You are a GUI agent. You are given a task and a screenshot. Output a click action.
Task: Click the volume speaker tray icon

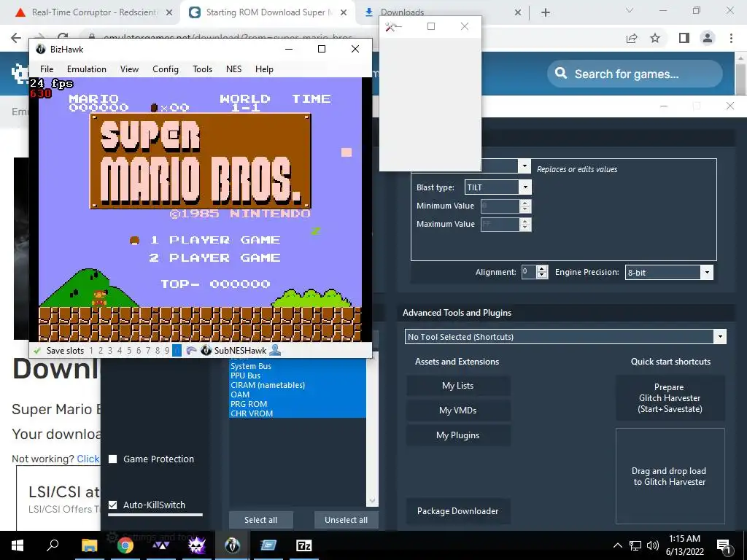coord(653,545)
